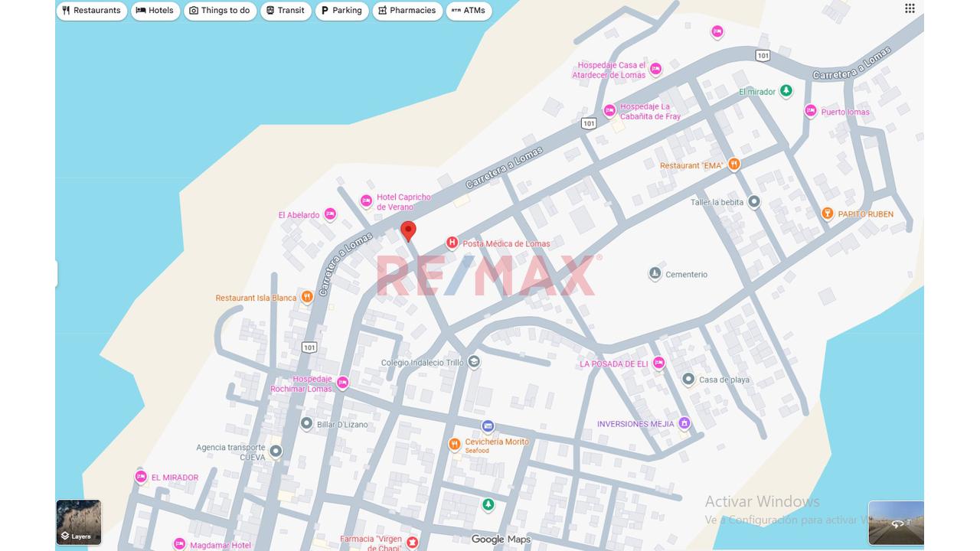Click the Magdamar Hotel label

click(x=220, y=546)
